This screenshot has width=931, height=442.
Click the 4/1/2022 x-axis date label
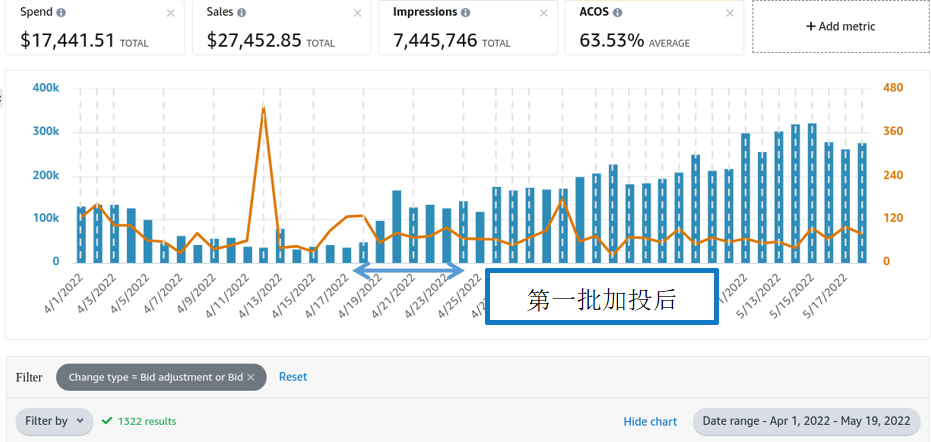[64, 295]
